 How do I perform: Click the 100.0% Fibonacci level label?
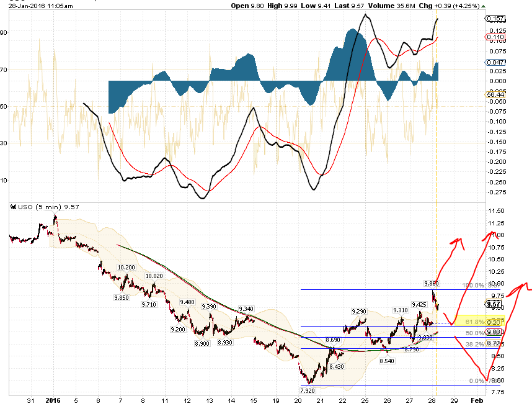(474, 286)
